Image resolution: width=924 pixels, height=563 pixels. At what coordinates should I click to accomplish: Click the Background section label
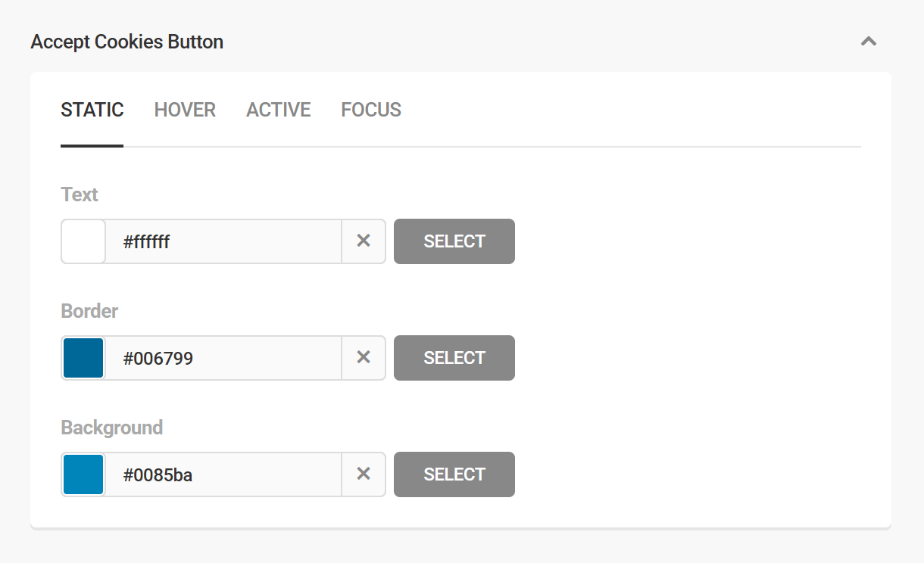[x=111, y=427]
